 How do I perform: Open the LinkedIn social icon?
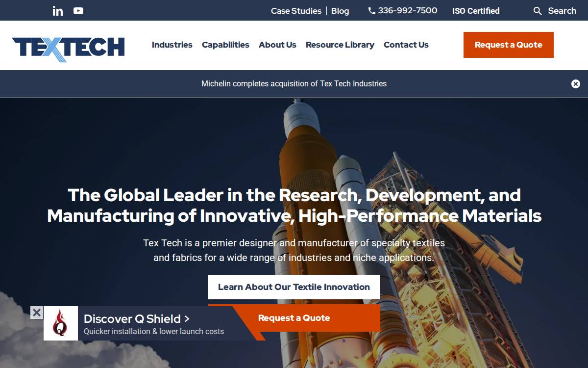pos(58,11)
